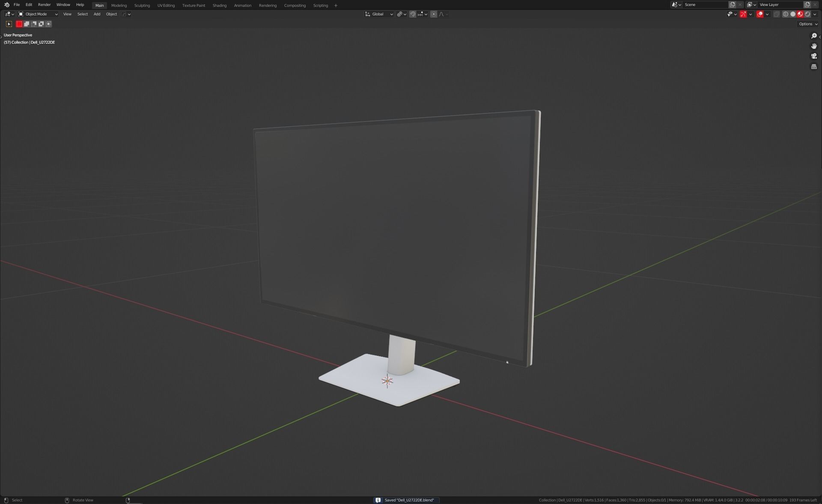Add a new workspace with plus icon
This screenshot has height=504, width=822.
[x=336, y=6]
